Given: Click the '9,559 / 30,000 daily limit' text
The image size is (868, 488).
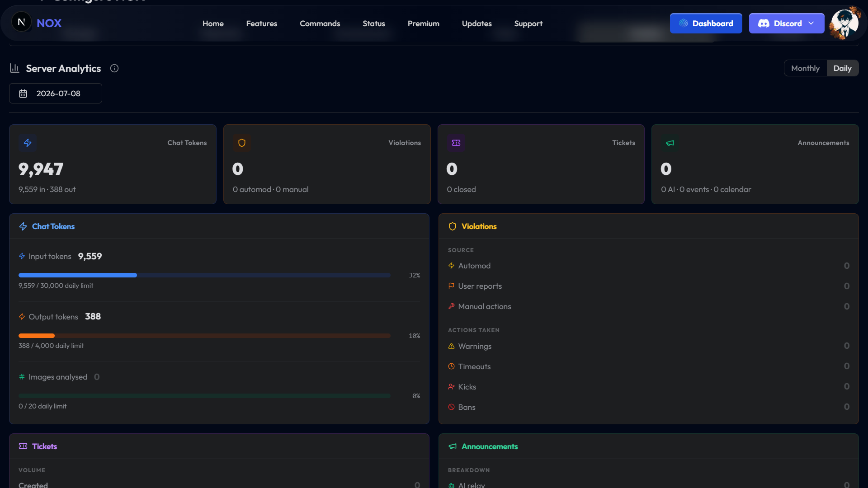Looking at the screenshot, I should coord(56,286).
